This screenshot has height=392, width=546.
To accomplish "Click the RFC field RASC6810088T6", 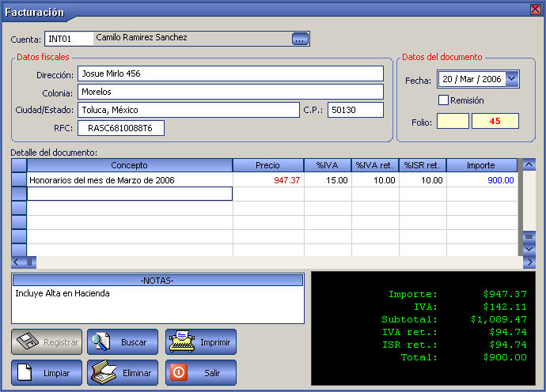I will (x=121, y=128).
